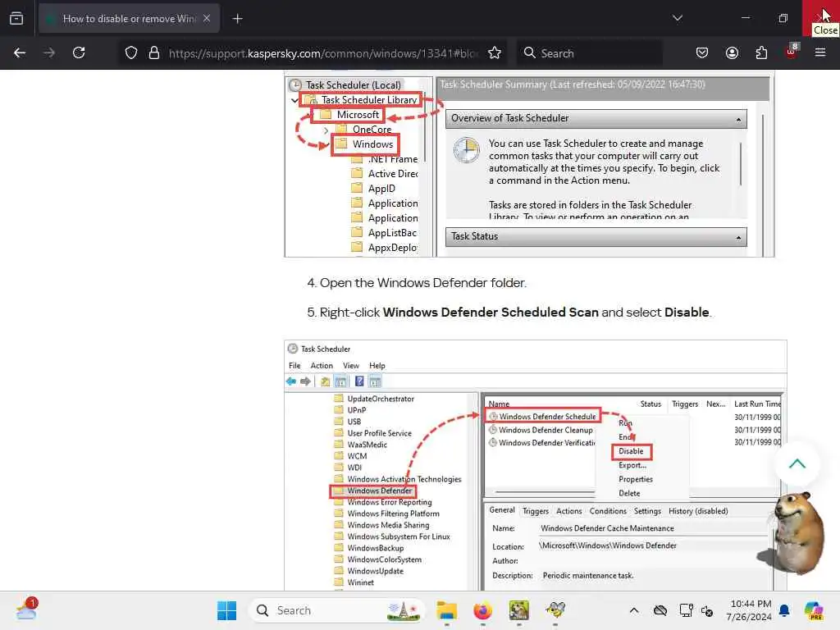Viewport: 840px width, 630px height.
Task: Bookmark this page with the star icon
Action: (x=495, y=53)
